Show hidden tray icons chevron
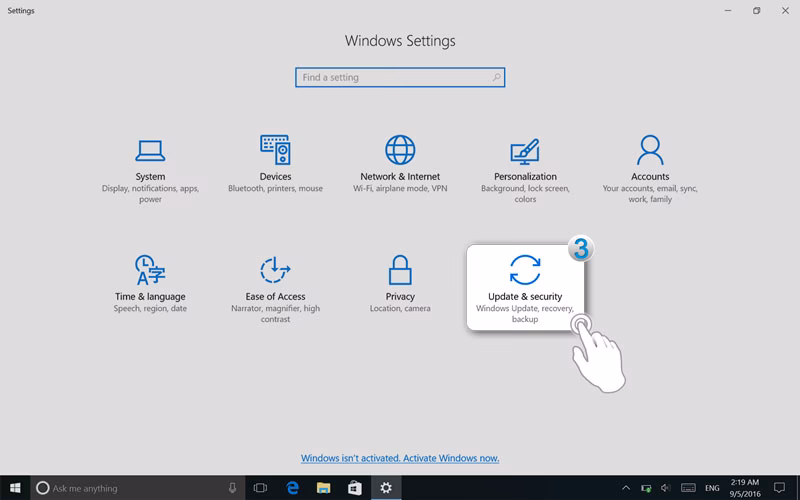 pyautogui.click(x=626, y=488)
